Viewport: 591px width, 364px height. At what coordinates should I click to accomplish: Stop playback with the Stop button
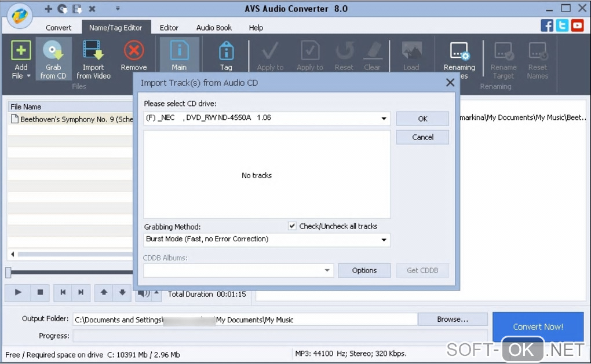coord(40,292)
